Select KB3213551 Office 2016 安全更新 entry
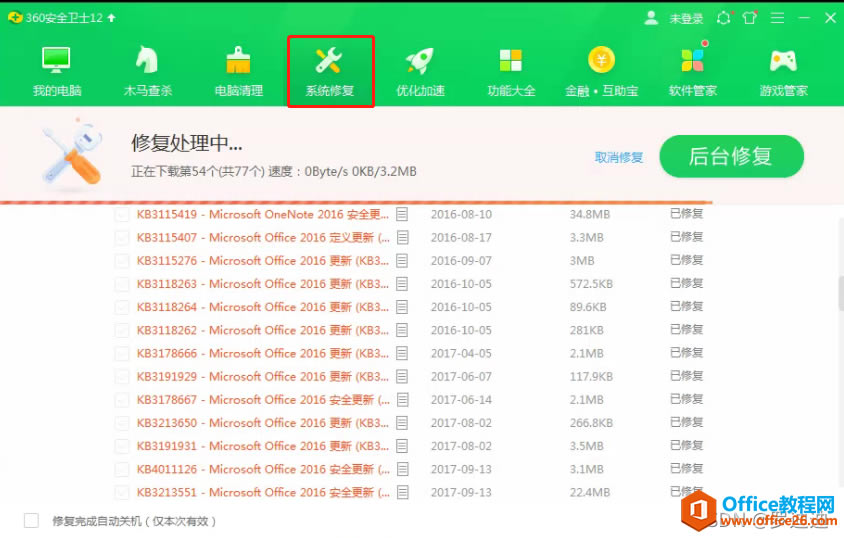Image resolution: width=844 pixels, height=538 pixels. coord(263,492)
